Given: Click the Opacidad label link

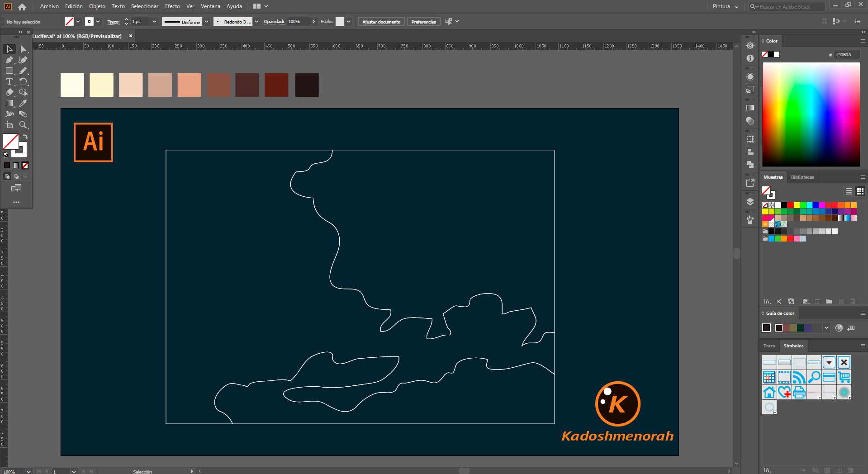Looking at the screenshot, I should coord(274,22).
